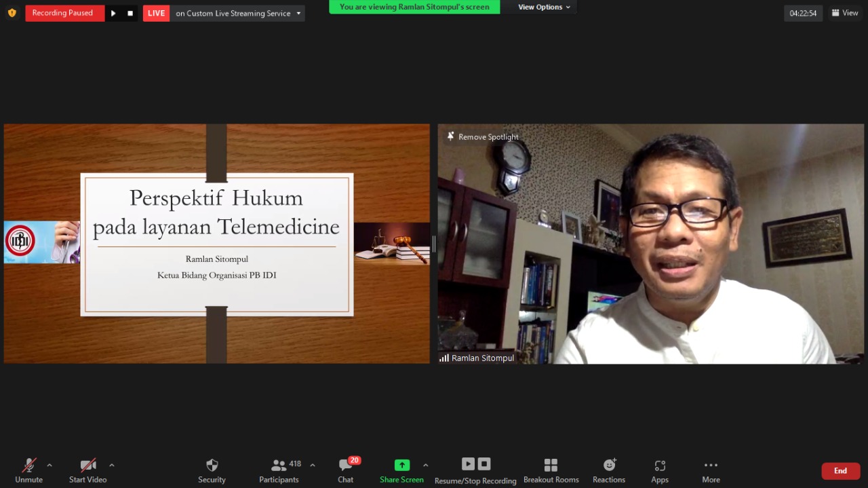The image size is (868, 488).
Task: Open the Chat panel with 20 unread messages
Action: (346, 465)
